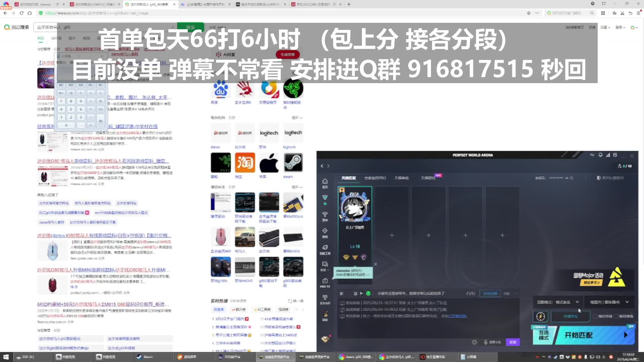Switch to the 图片 tab in search results
Image resolution: width=644 pixels, height=362 pixels.
point(72,38)
